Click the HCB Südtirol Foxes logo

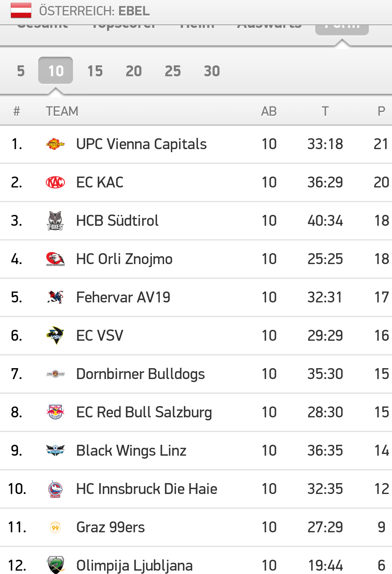click(x=55, y=221)
